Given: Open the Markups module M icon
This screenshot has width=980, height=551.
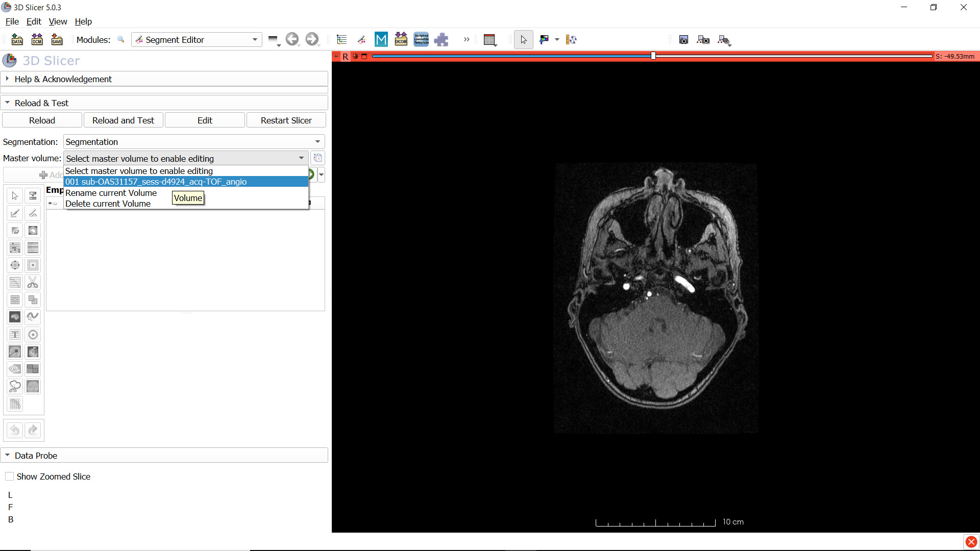Looking at the screenshot, I should point(381,40).
